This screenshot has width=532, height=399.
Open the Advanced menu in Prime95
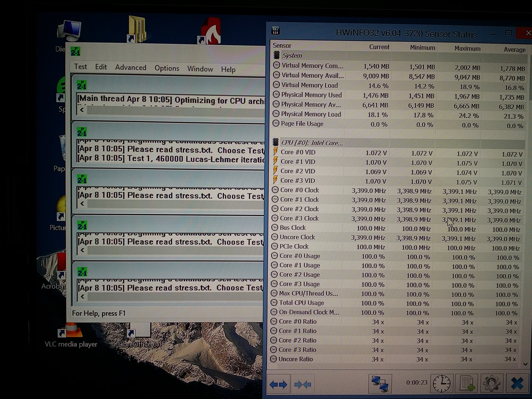pyautogui.click(x=131, y=68)
